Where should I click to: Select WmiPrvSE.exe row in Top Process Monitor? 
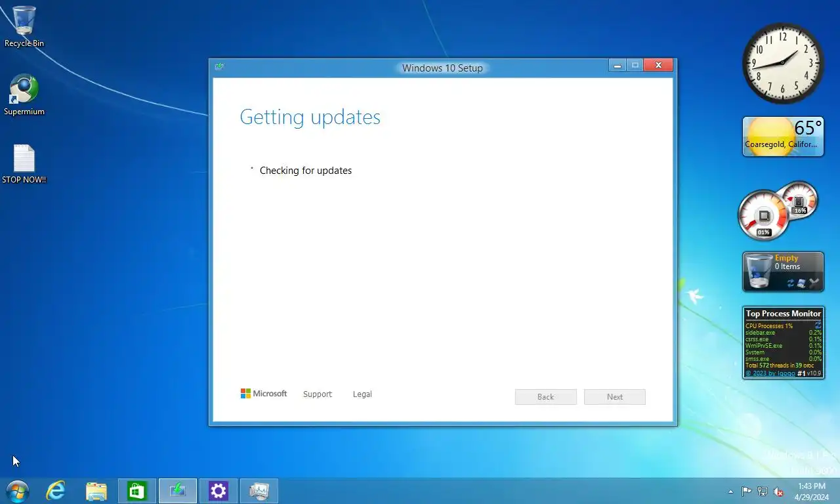[x=784, y=346]
